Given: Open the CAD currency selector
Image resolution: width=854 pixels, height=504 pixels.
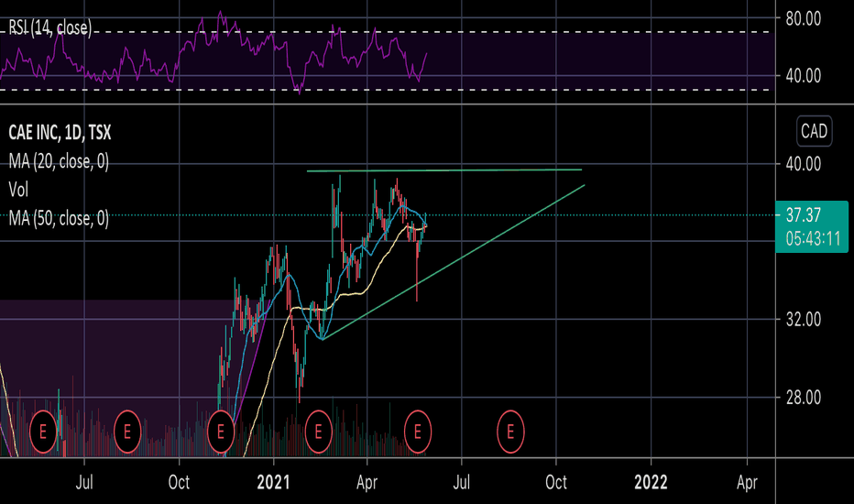Looking at the screenshot, I should (815, 131).
